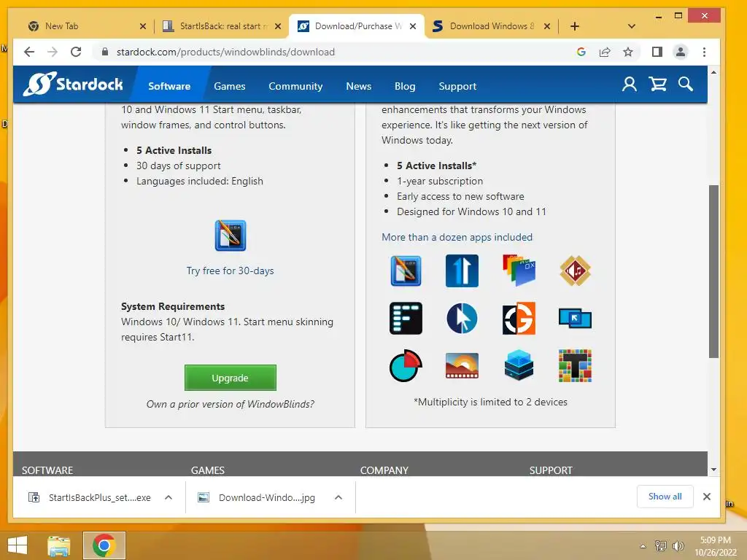This screenshot has height=560, width=747.
Task: Show hidden system tray icons
Action: click(643, 546)
